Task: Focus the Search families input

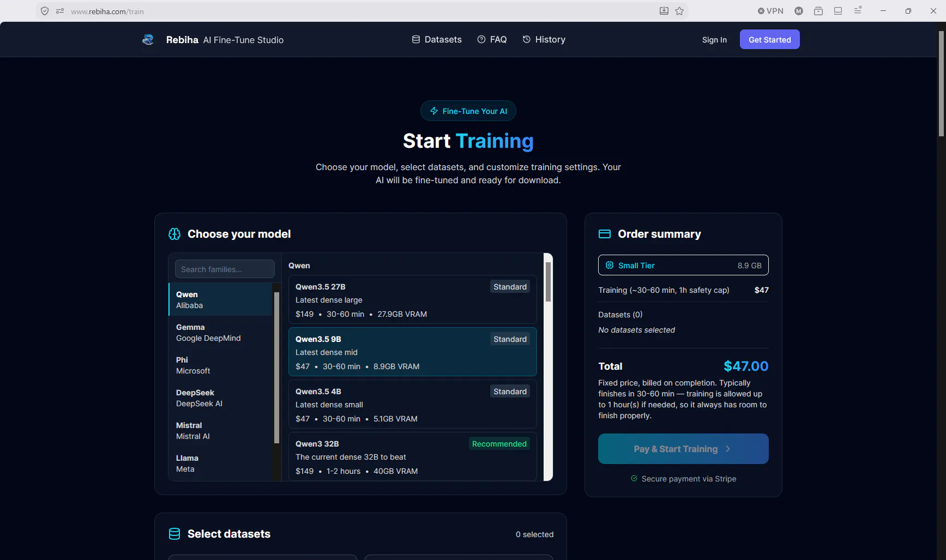Action: click(x=225, y=269)
